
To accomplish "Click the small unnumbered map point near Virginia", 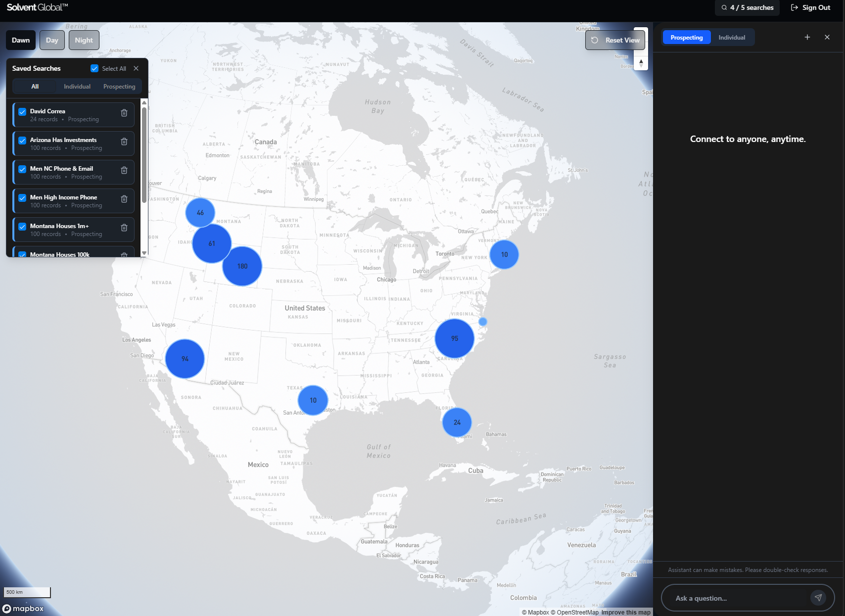I will coord(483,322).
